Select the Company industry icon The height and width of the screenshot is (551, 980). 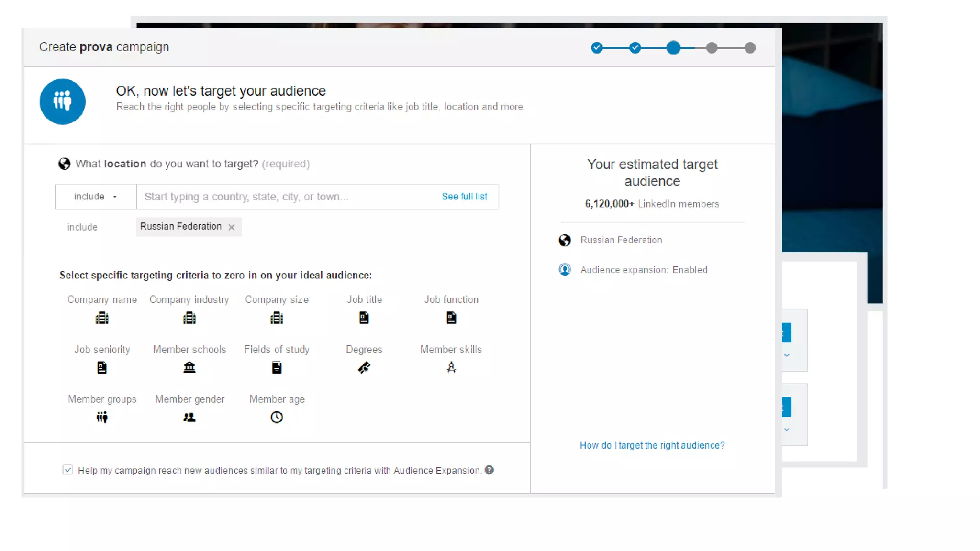coord(189,318)
